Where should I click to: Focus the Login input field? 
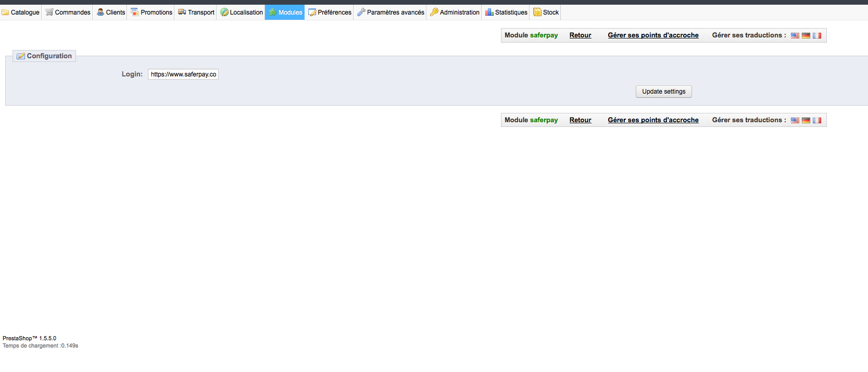pyautogui.click(x=183, y=74)
